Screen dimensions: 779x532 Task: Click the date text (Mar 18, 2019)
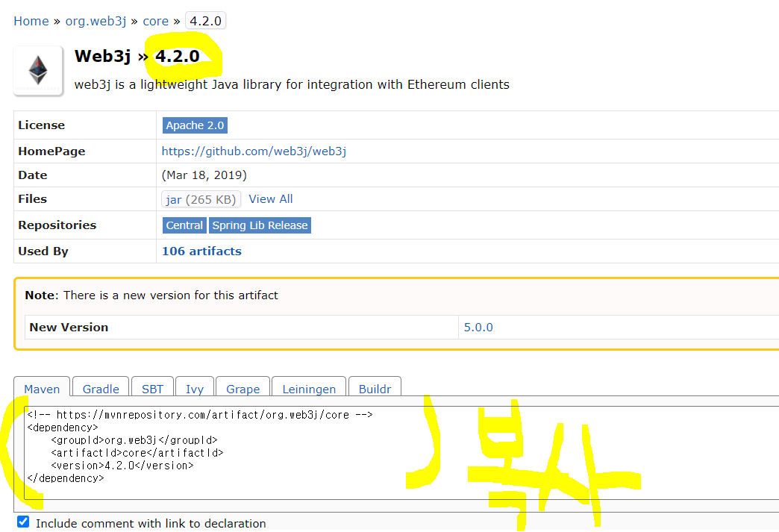204,175
